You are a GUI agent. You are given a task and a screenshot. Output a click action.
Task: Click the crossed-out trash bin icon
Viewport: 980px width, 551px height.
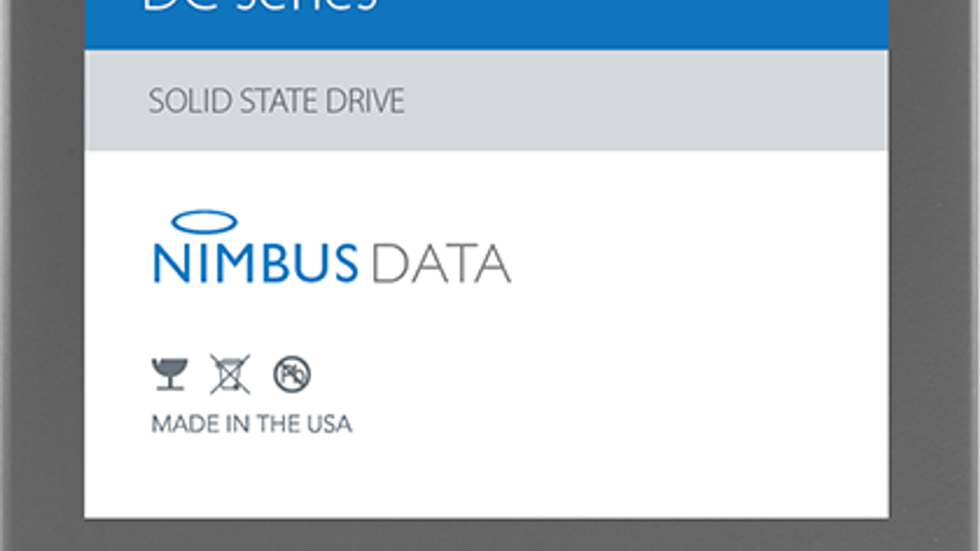230,374
